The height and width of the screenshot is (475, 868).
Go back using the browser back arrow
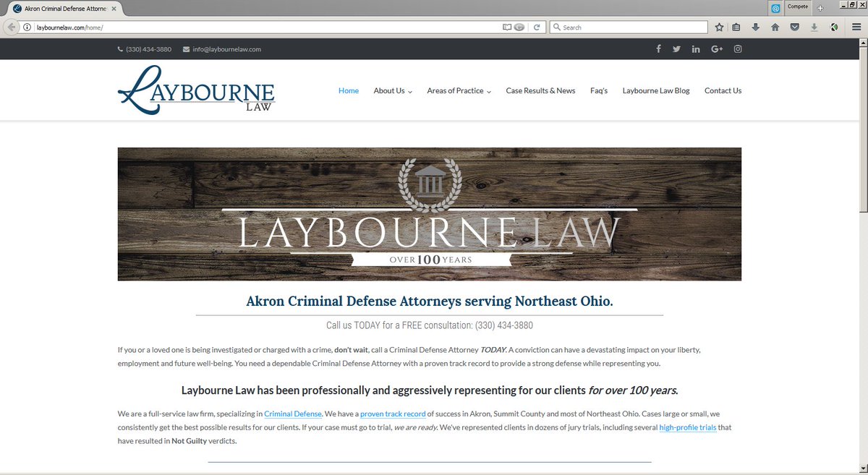tap(12, 27)
